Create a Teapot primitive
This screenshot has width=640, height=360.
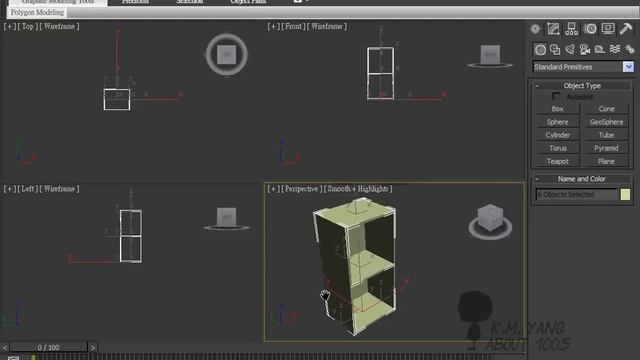[x=558, y=162]
